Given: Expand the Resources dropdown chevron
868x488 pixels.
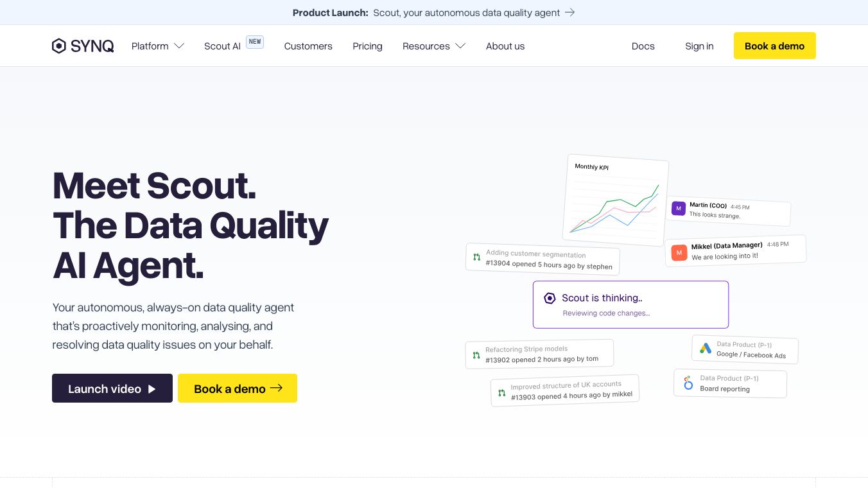Looking at the screenshot, I should tap(460, 46).
